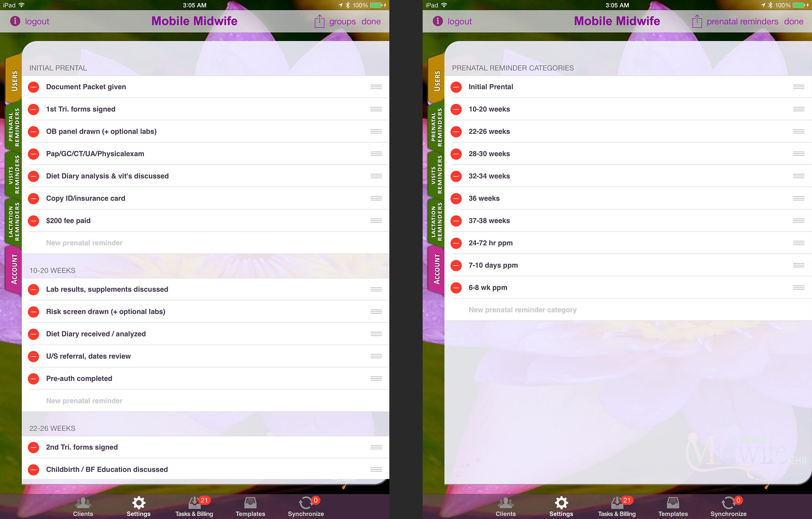Tap 'done' on the left screen
812x519 pixels.
click(x=371, y=21)
